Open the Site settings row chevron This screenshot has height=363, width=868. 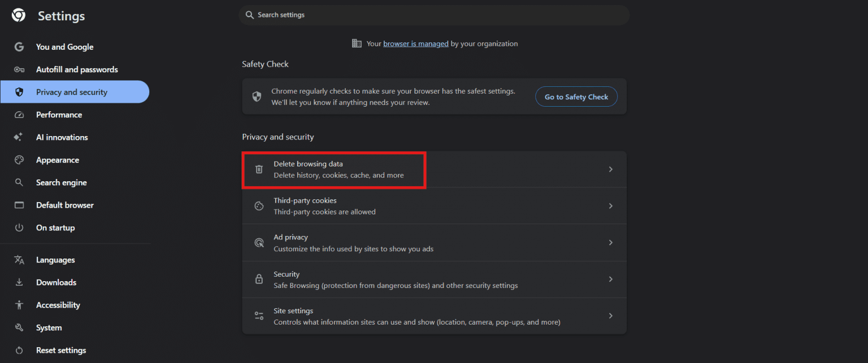(610, 316)
